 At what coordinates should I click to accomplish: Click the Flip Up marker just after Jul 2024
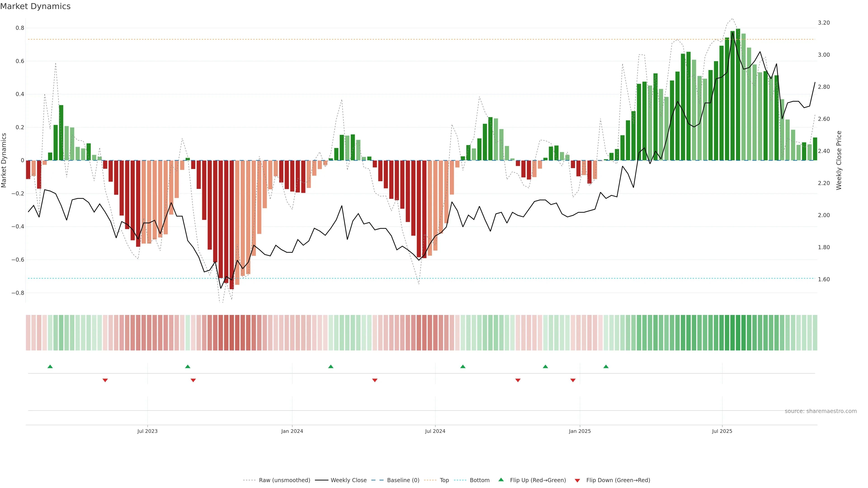(463, 366)
